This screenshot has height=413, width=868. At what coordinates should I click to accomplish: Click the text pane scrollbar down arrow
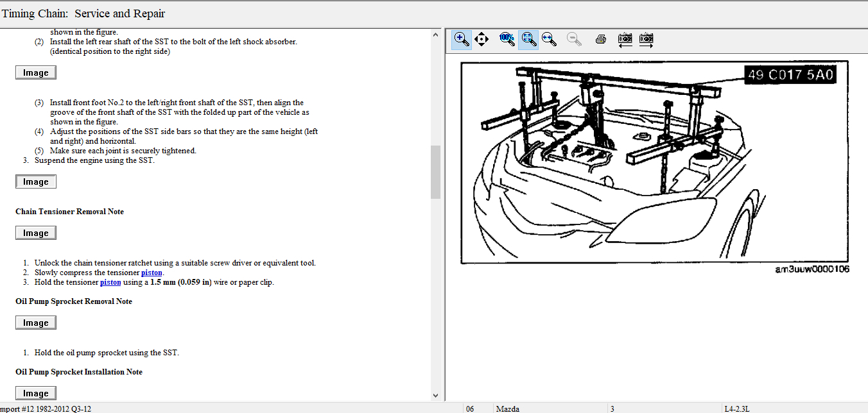435,396
